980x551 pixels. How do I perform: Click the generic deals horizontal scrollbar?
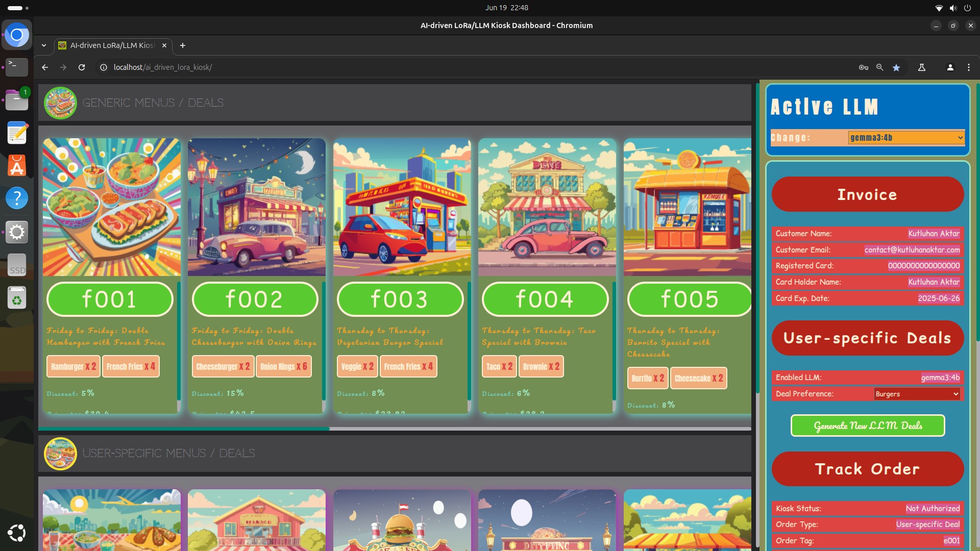click(x=184, y=429)
